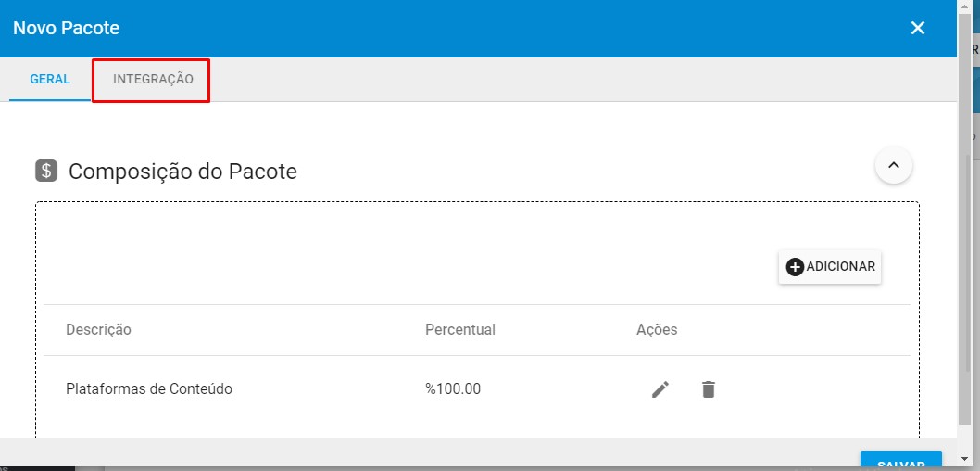Close the Novo Pacote dialog
The height and width of the screenshot is (471, 980).
(x=918, y=28)
